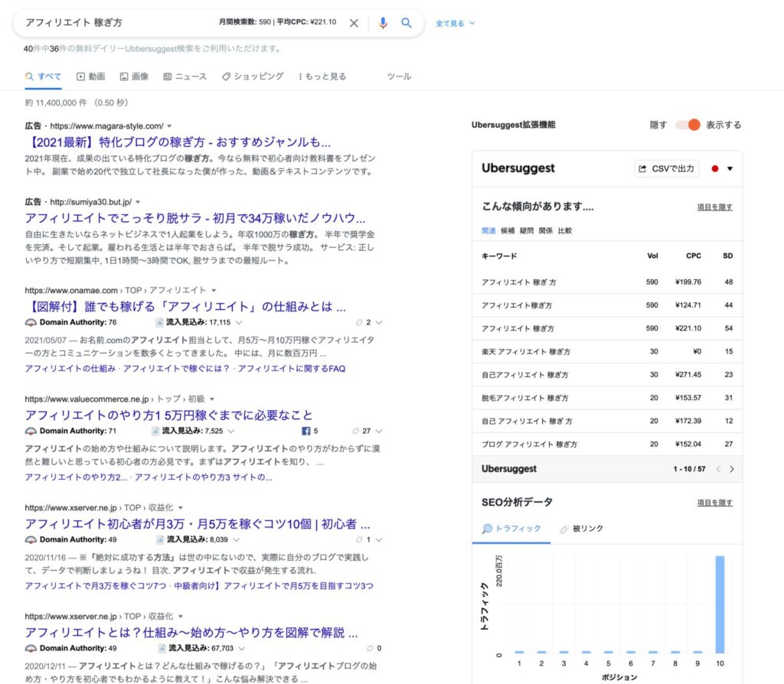Image resolution: width=784 pixels, height=684 pixels.
Task: Switch to the 動画 tab
Action: [x=90, y=77]
